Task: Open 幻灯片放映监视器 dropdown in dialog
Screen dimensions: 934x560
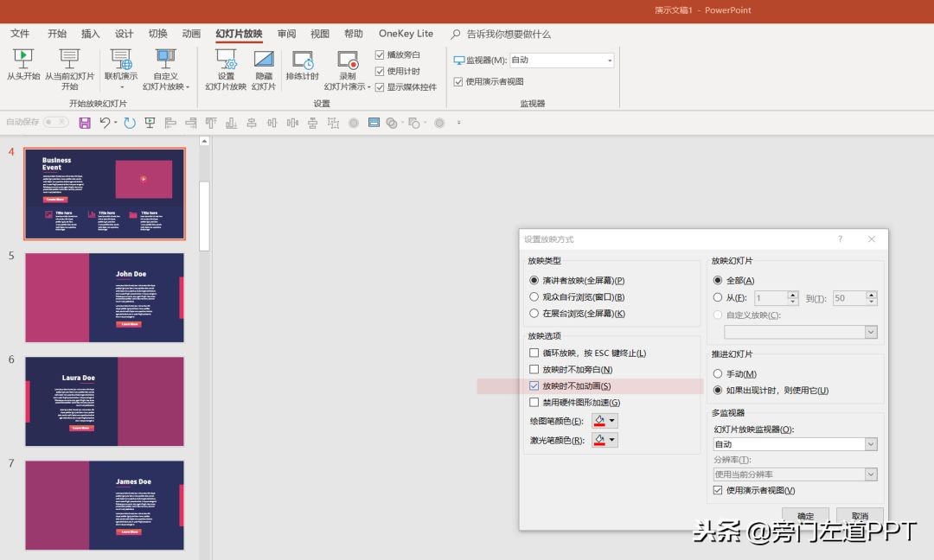Action: [873, 443]
